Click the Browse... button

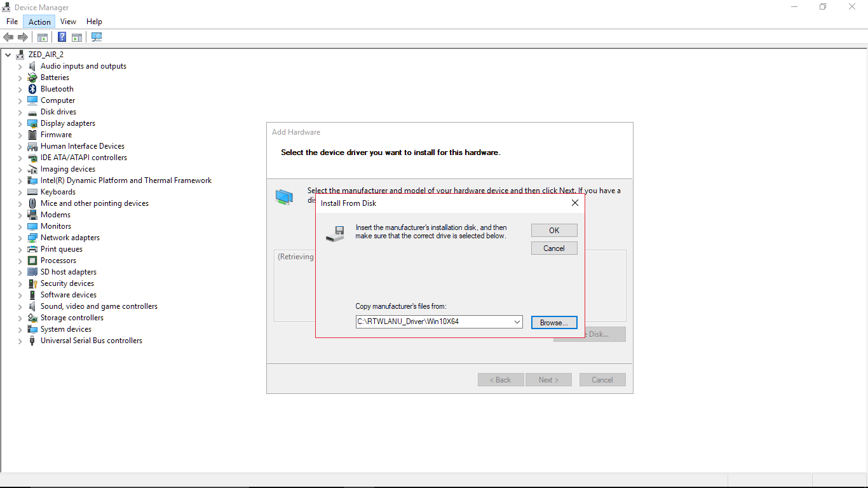click(x=553, y=323)
